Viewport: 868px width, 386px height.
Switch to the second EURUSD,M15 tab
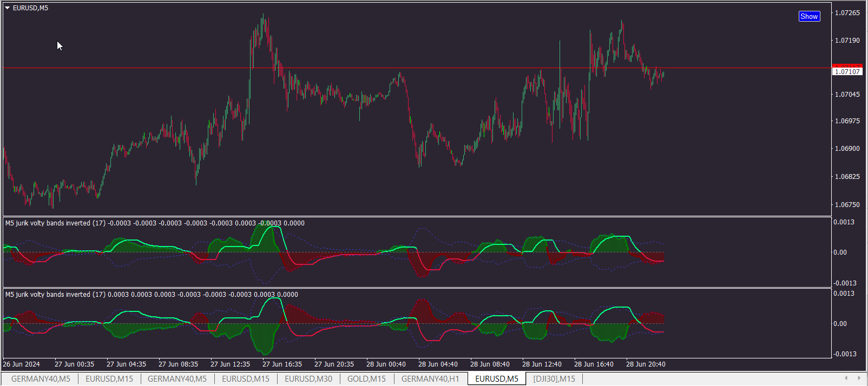(246, 379)
